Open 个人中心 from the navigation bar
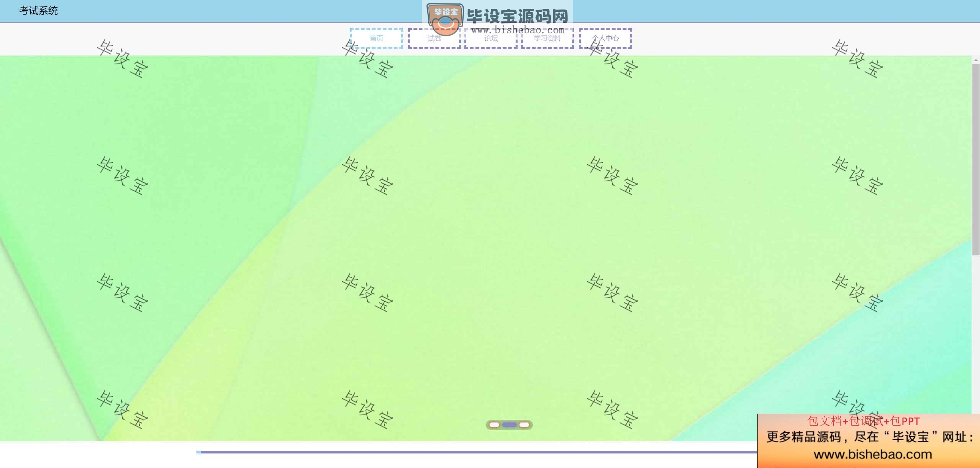The image size is (980, 468). (605, 38)
